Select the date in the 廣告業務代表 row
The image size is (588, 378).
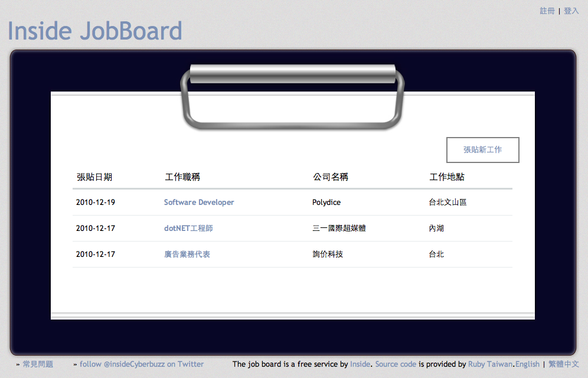pos(96,254)
